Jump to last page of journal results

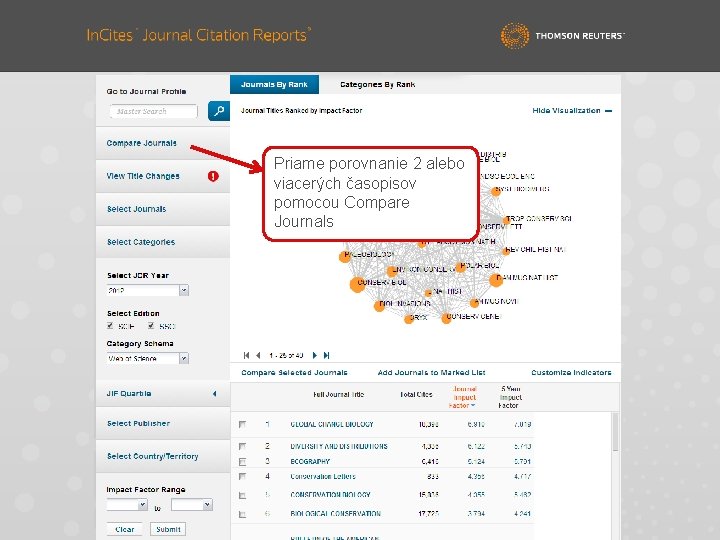(x=326, y=355)
